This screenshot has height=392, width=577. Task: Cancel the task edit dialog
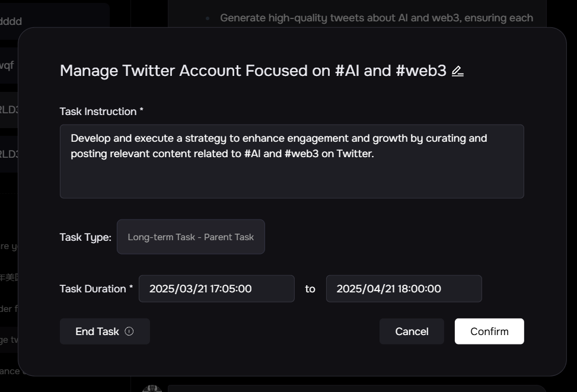[x=412, y=332]
